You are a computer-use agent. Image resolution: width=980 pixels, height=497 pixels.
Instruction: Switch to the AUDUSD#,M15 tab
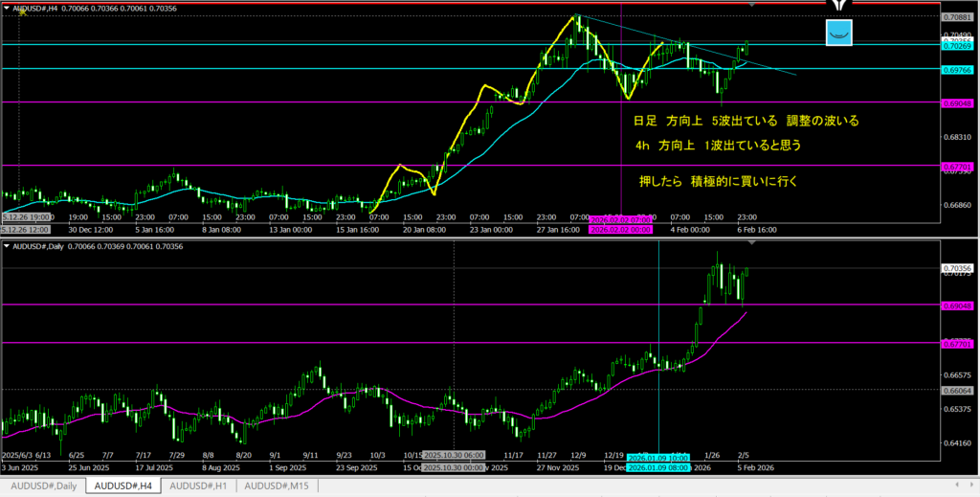pos(277,486)
